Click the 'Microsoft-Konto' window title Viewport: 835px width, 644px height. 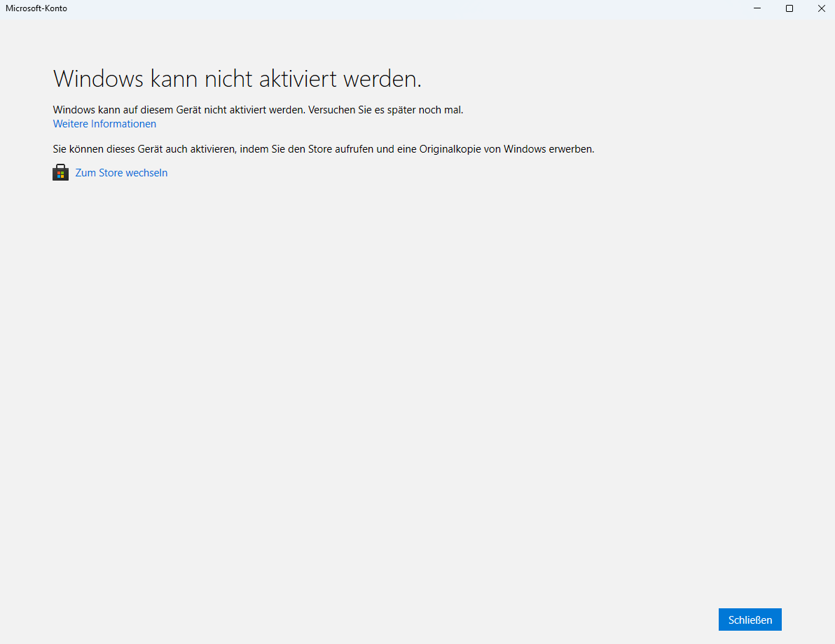(36, 8)
